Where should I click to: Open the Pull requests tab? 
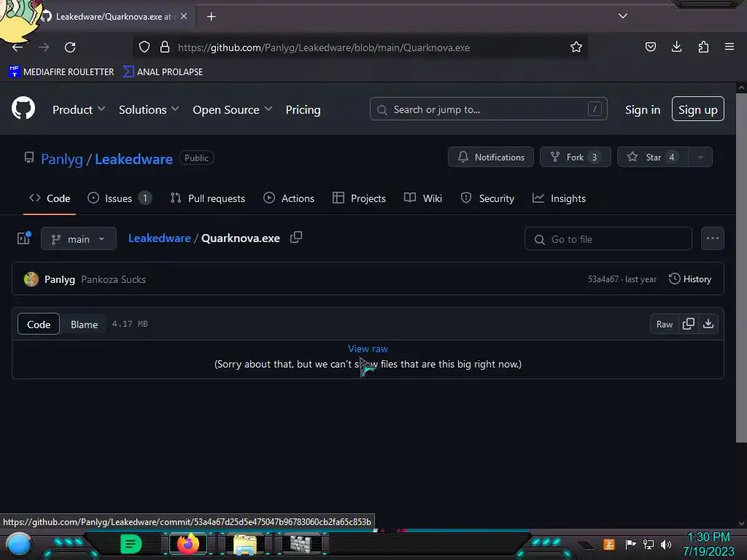[208, 198]
